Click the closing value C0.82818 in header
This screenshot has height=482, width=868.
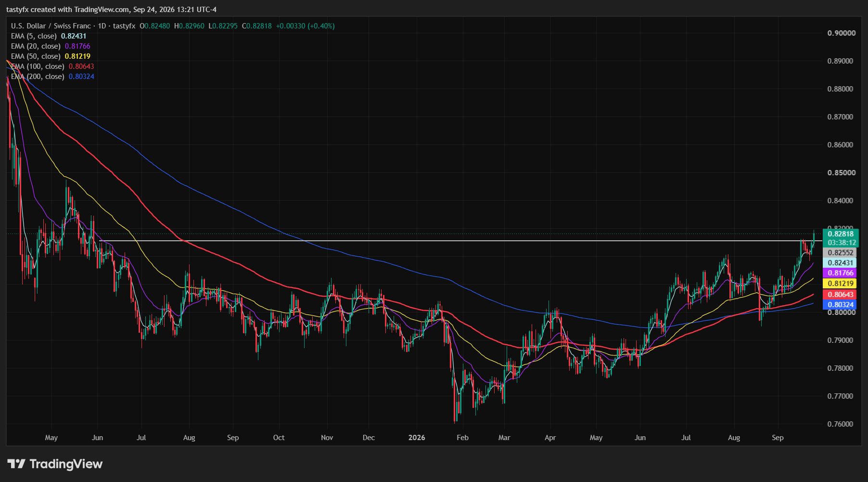coord(257,26)
